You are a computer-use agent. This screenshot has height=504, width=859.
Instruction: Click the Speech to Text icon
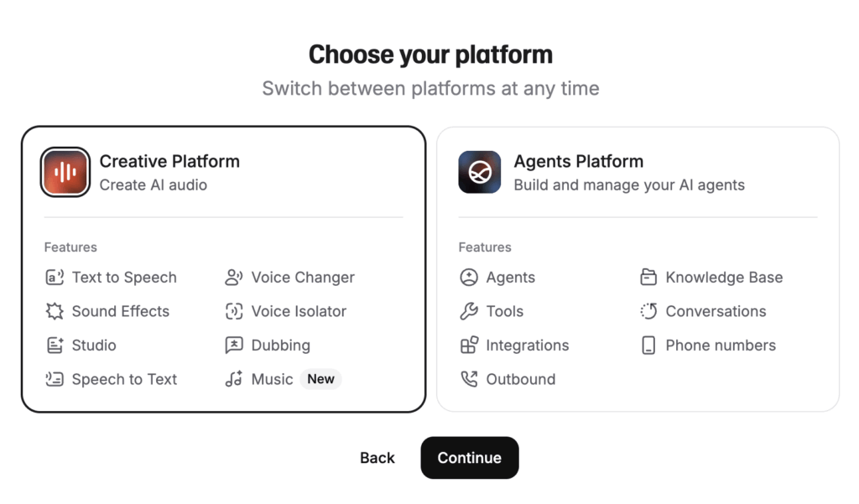point(55,379)
